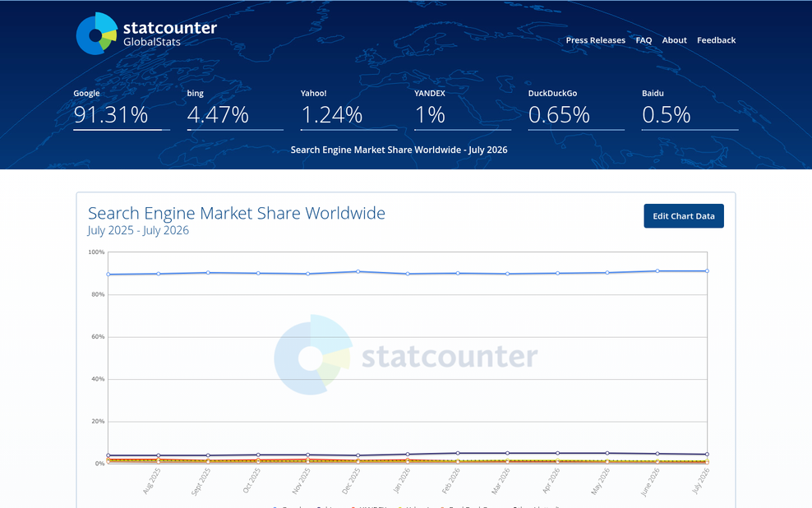The image size is (812, 508).
Task: Open the FAQ page link
Action: tap(644, 40)
